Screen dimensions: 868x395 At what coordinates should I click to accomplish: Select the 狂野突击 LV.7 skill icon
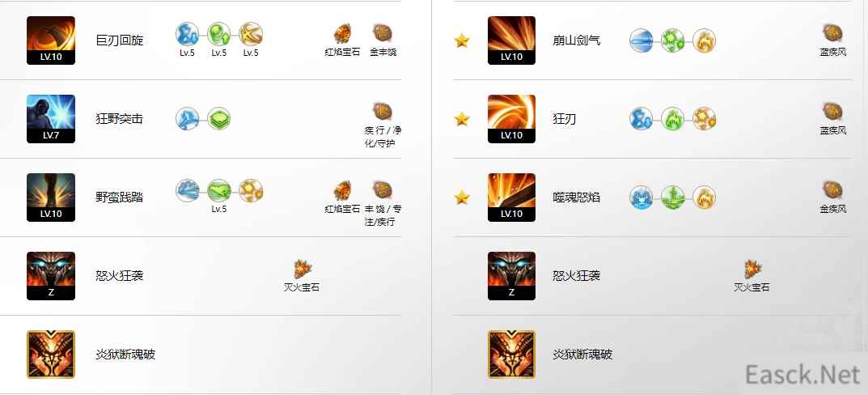(x=51, y=119)
